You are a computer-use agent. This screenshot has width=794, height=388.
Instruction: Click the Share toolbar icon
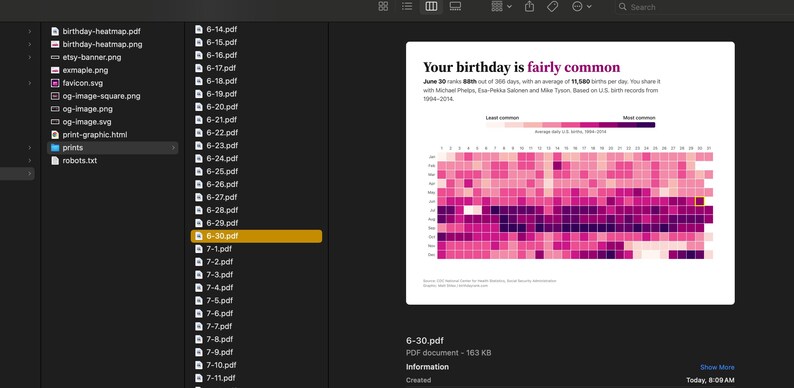click(529, 7)
